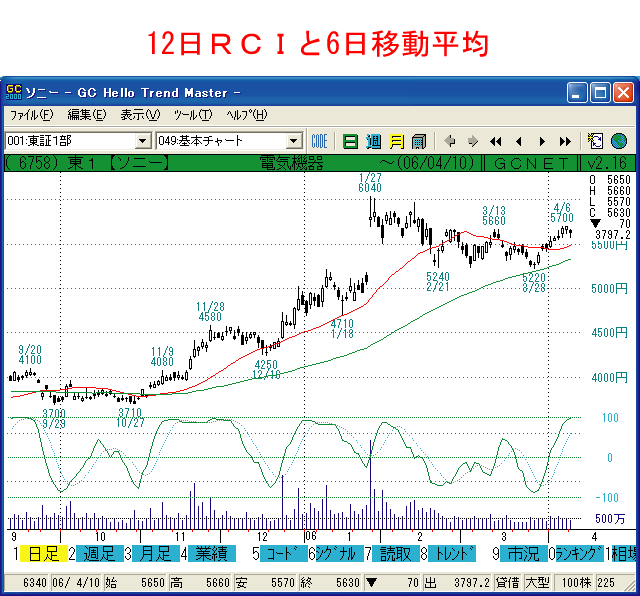Click the 100株 status bar cell
The image size is (640, 596).
coord(576,583)
